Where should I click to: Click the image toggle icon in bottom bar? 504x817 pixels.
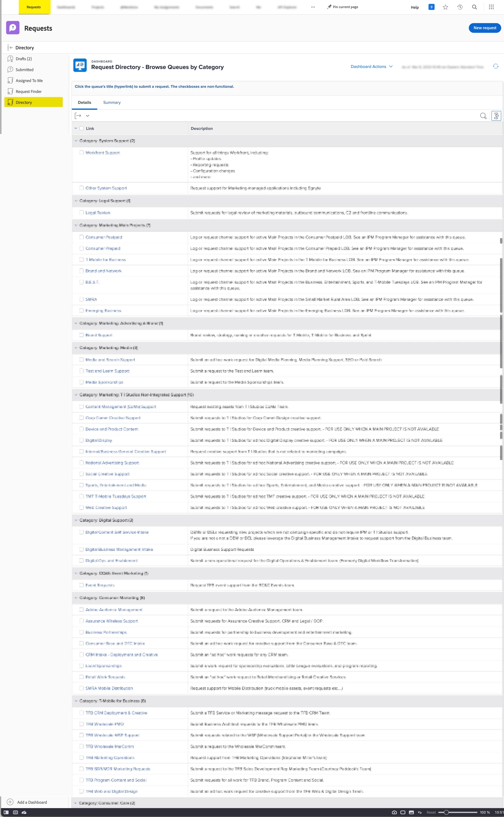click(x=411, y=812)
